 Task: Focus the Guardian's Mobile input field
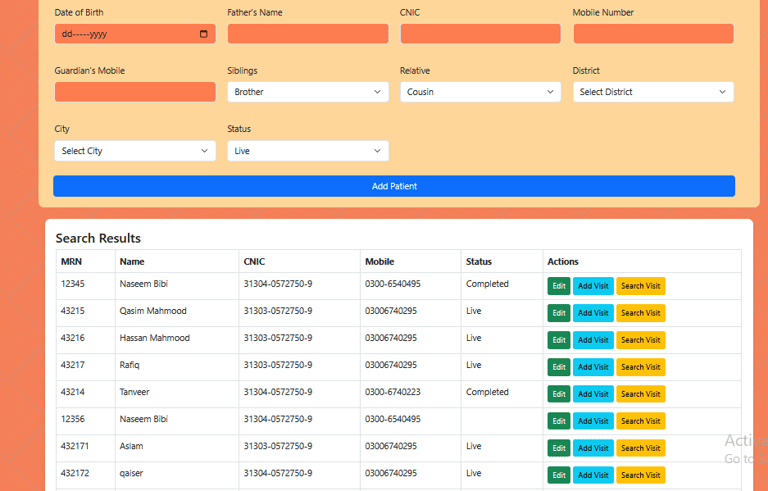tap(135, 92)
